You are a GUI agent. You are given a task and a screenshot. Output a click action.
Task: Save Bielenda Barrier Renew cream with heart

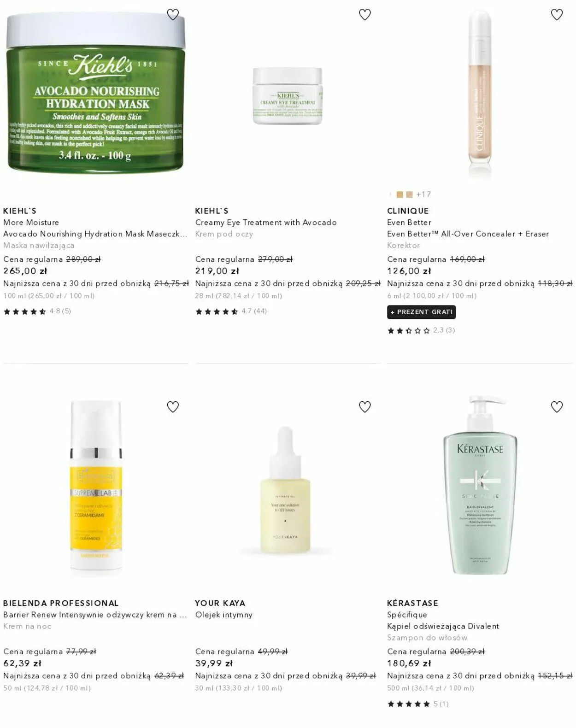click(173, 407)
